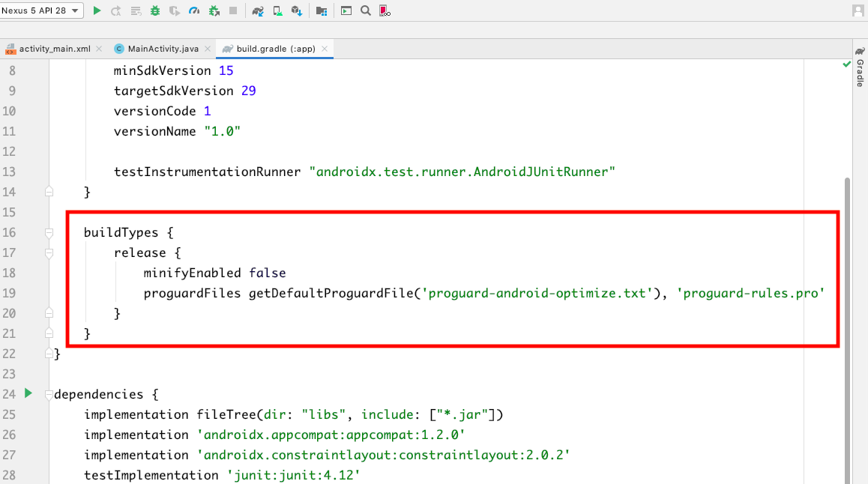This screenshot has width=868, height=484.
Task: Click the minifyEnabled false value
Action: 268,273
